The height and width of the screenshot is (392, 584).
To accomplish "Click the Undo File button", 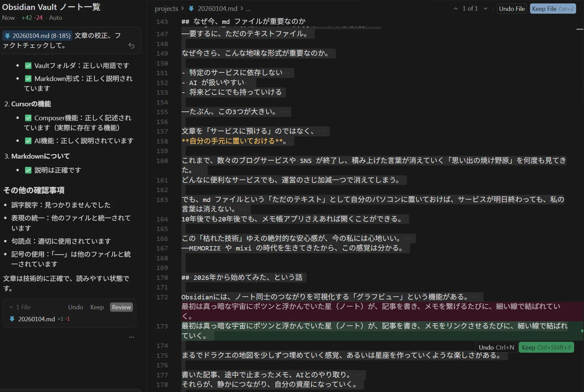I will coord(512,9).
